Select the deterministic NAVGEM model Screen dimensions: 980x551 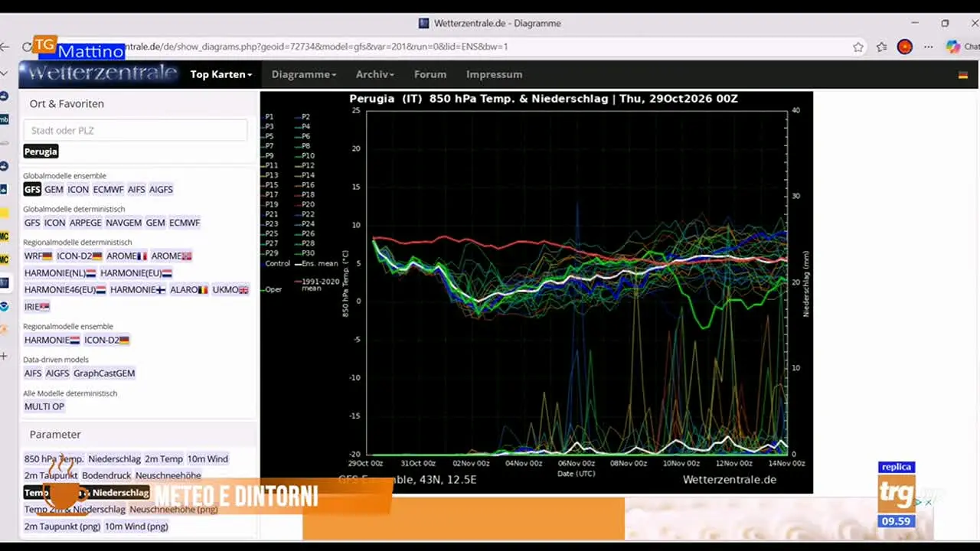click(x=123, y=223)
